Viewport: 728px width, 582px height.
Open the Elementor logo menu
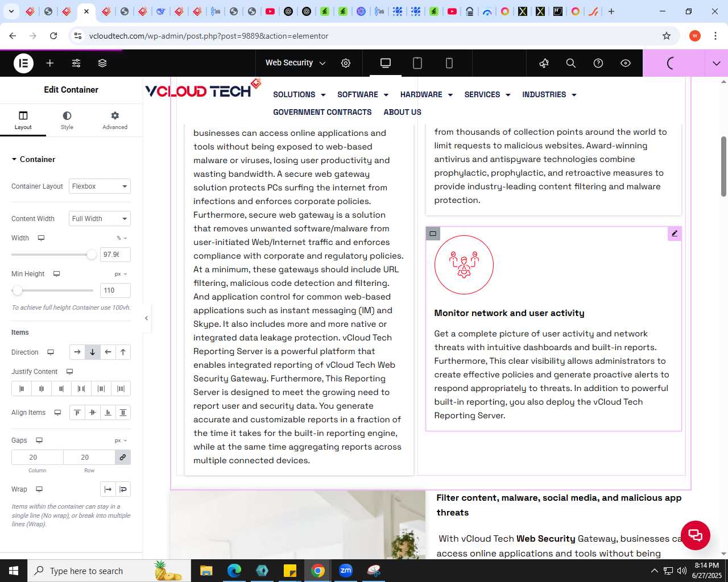[23, 63]
